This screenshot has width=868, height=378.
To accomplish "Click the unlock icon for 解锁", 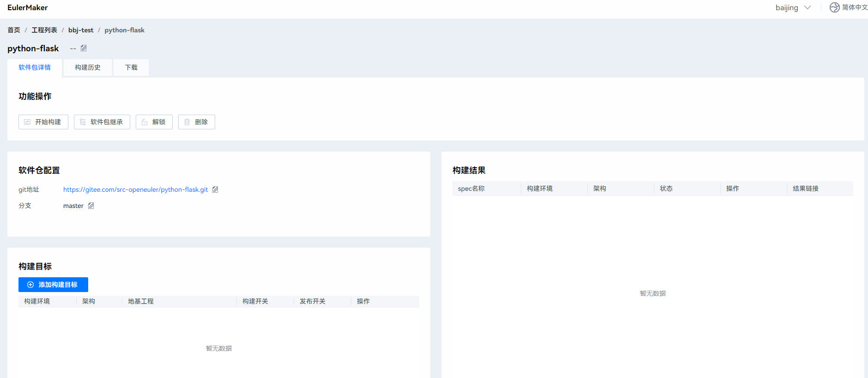I will point(145,122).
